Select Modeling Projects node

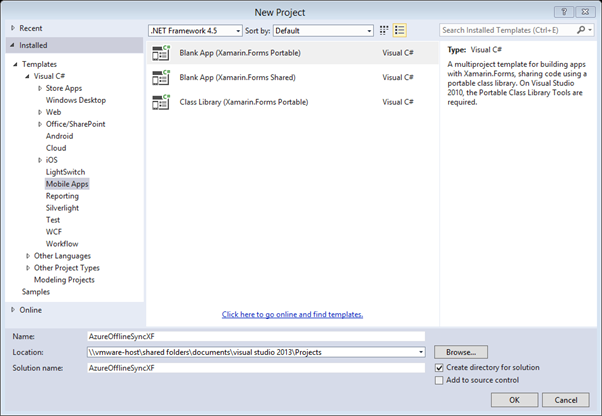tap(64, 280)
